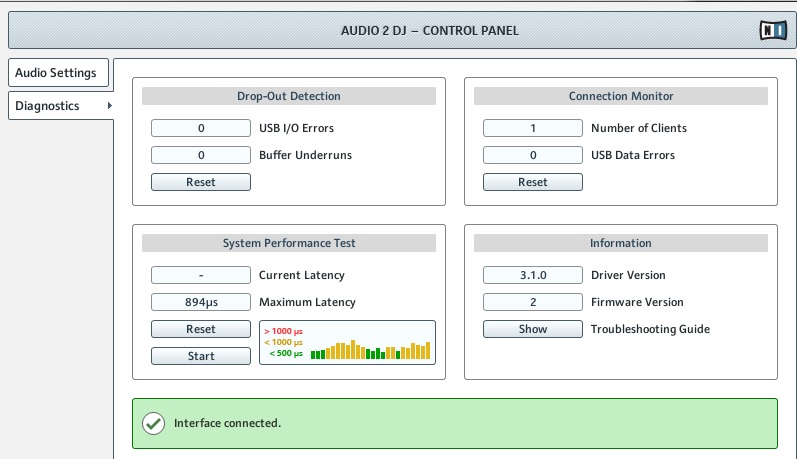Click the green checkmark status icon
This screenshot has width=797, height=459.
coord(153,423)
